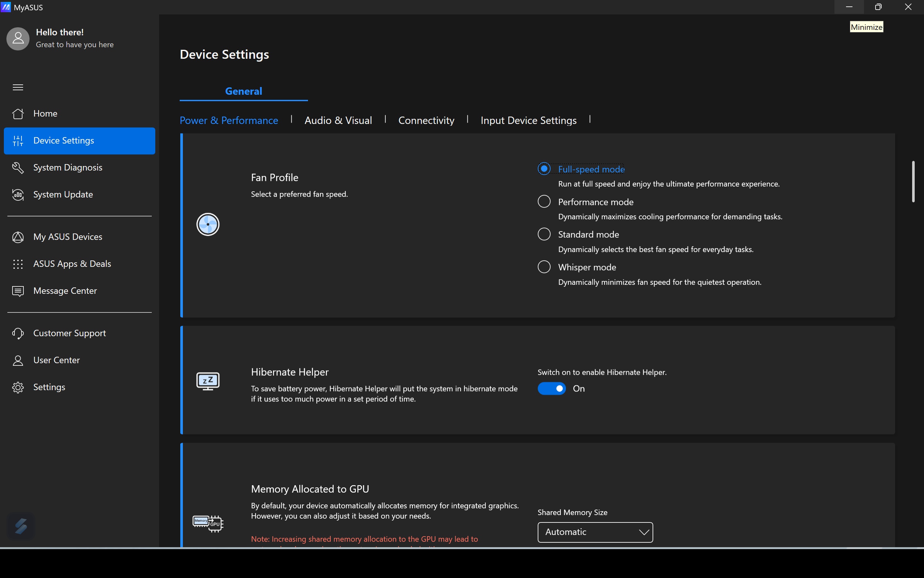Click the Memory GPU chip icon
This screenshot has width=924, height=578.
click(208, 523)
